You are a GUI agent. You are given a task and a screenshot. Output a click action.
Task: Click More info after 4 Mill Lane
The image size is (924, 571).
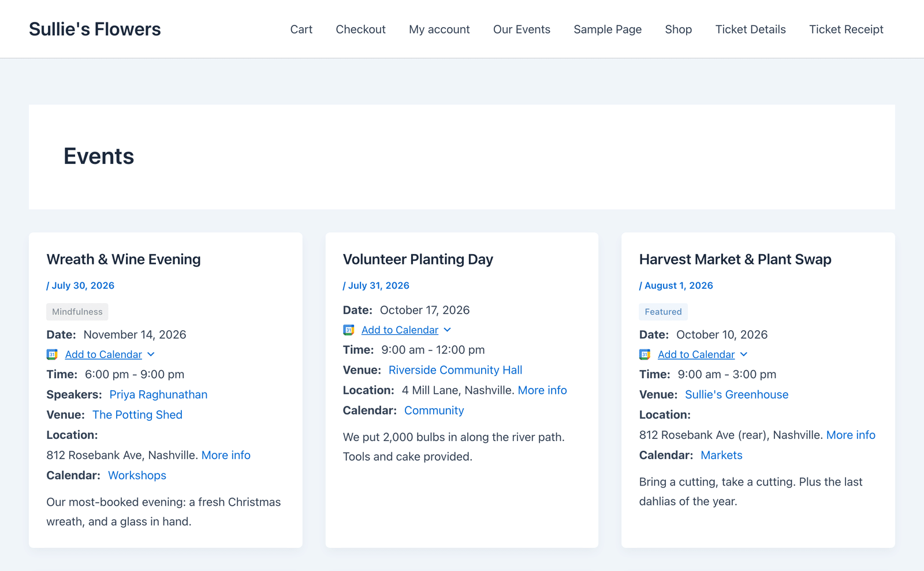542,390
